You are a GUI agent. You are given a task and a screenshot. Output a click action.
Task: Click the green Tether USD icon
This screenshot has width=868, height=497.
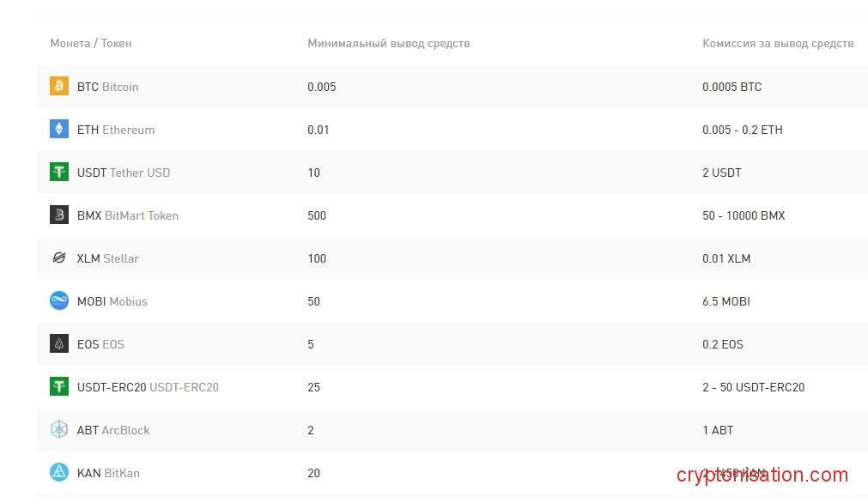pyautogui.click(x=58, y=172)
